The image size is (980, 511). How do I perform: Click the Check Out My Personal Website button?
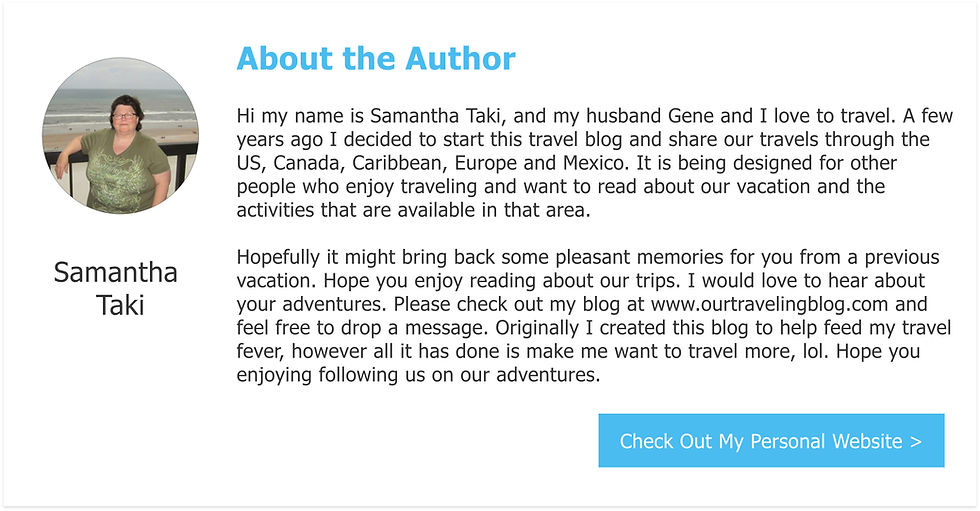point(770,441)
